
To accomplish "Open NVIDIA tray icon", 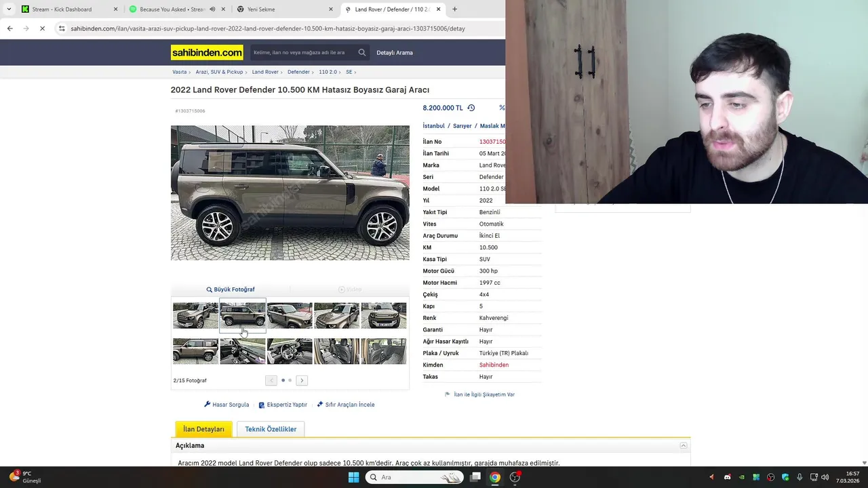I will [x=742, y=477].
